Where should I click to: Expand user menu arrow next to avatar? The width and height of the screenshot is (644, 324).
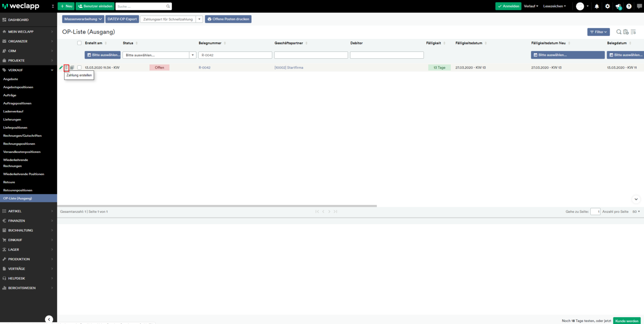(587, 6)
